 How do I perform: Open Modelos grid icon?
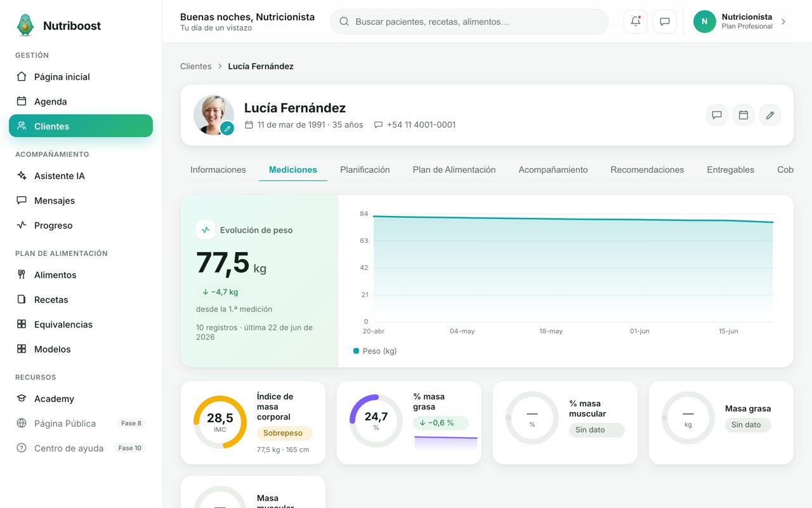click(x=22, y=349)
